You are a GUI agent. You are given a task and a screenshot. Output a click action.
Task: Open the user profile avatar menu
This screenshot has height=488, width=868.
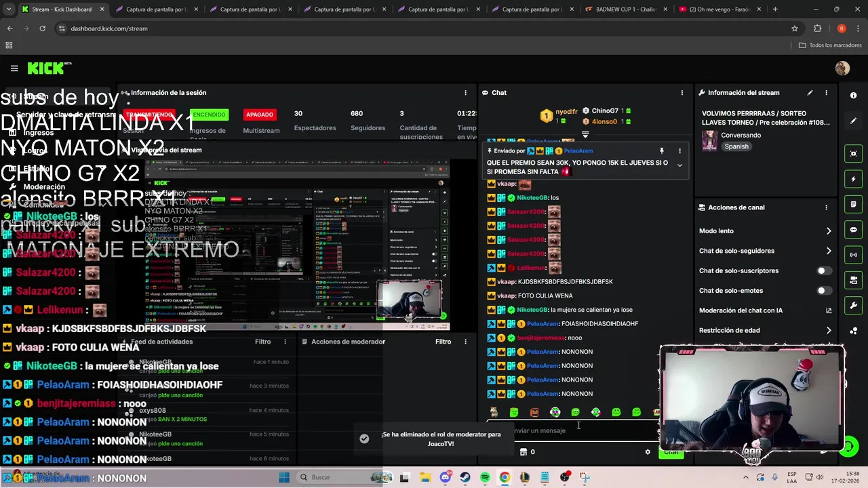point(842,68)
